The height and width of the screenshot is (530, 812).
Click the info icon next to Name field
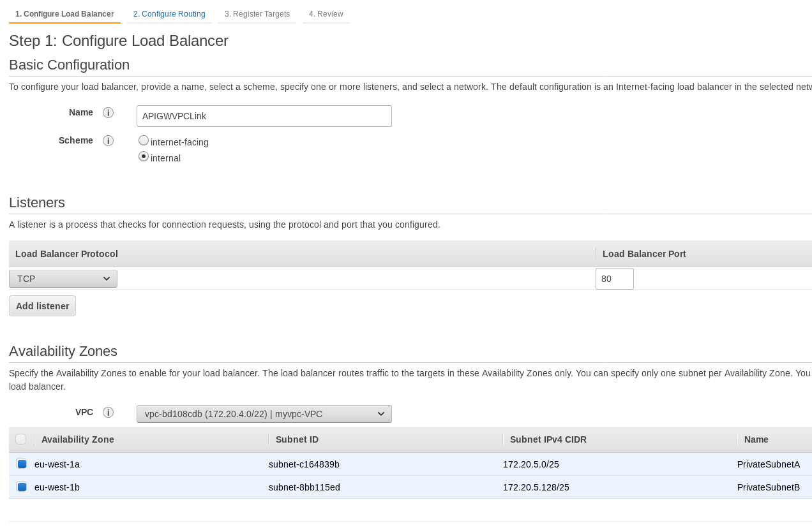pyautogui.click(x=109, y=112)
